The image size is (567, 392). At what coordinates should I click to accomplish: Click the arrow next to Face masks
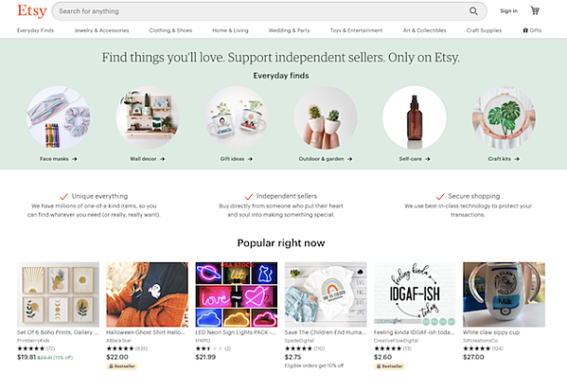[x=75, y=159]
